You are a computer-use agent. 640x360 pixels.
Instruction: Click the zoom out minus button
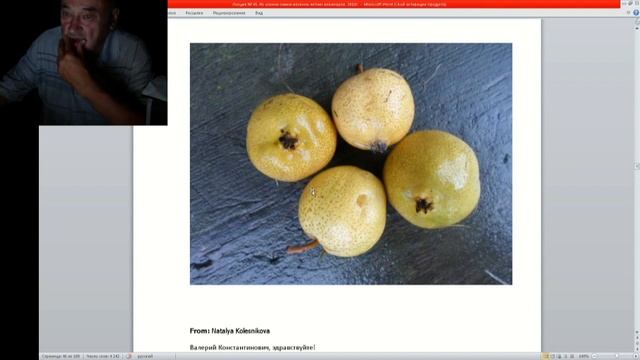pos(594,356)
